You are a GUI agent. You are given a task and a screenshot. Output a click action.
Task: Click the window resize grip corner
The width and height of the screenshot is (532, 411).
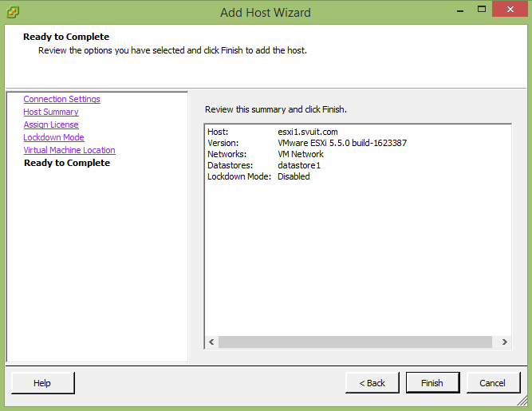[522, 401]
